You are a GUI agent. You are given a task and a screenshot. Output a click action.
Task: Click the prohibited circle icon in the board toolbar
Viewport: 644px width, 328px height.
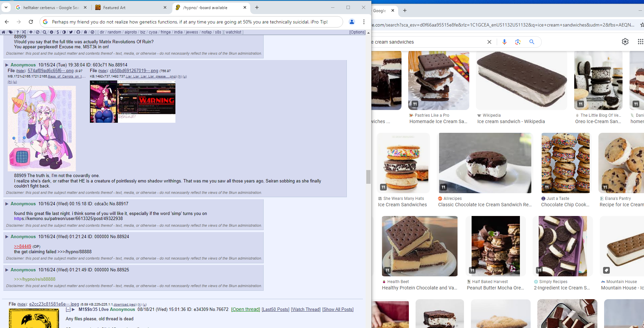tap(38, 32)
